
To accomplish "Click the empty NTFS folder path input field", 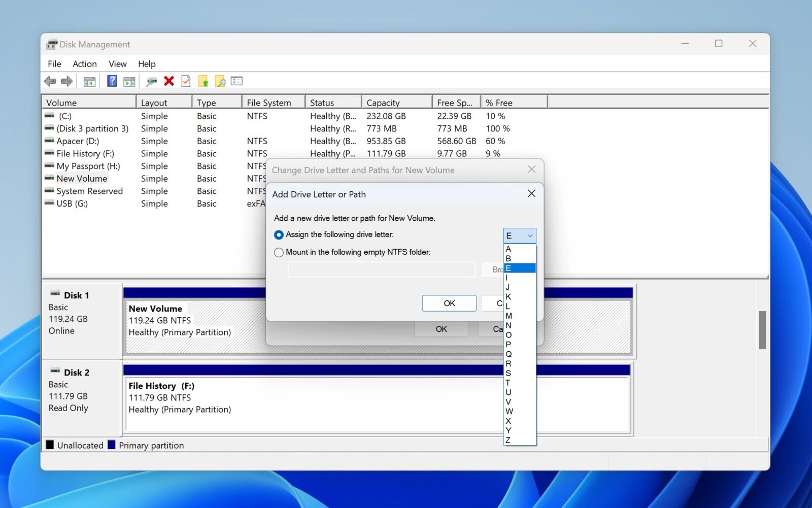I will pyautogui.click(x=381, y=269).
